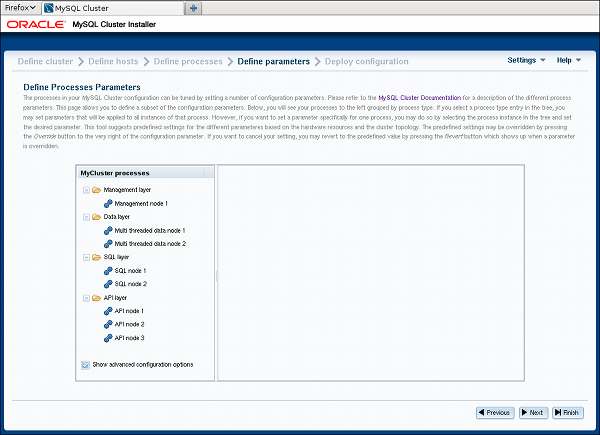Click the new tab plus icon
Screen dimensions: 600x435
tap(194, 8)
